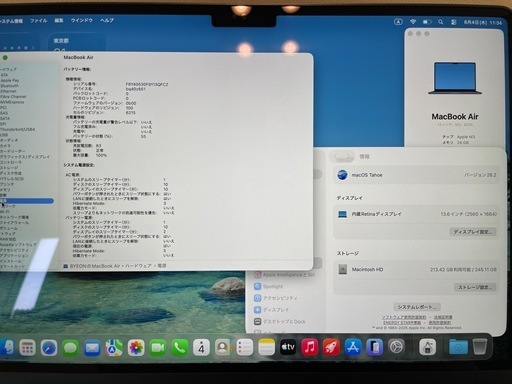Select ファイアウォール in network list
This screenshot has height=384, width=512.
point(14,222)
